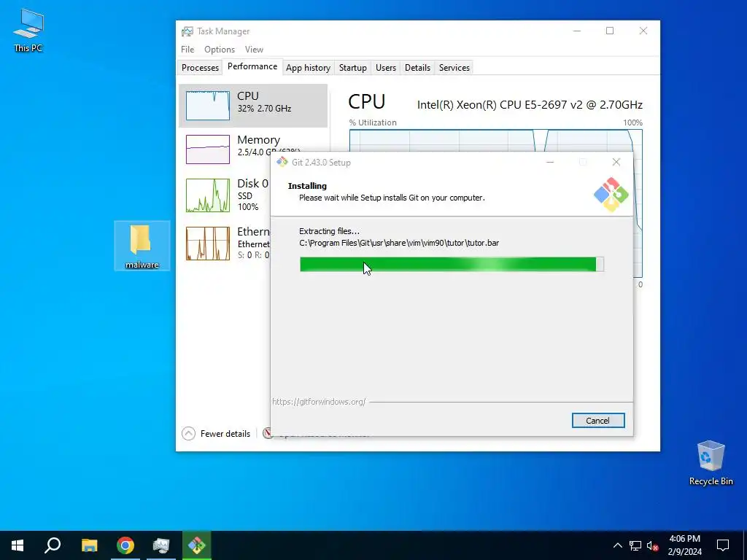Cancel the Git installation

click(598, 421)
